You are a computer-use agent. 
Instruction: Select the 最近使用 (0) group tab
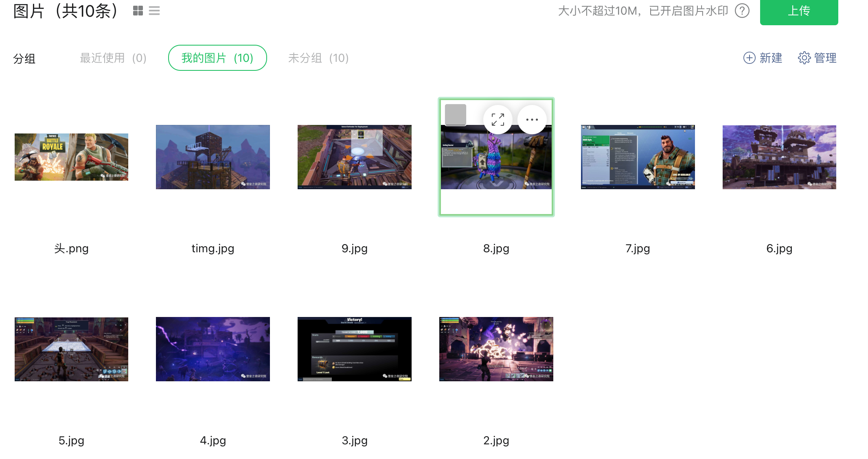(x=113, y=58)
